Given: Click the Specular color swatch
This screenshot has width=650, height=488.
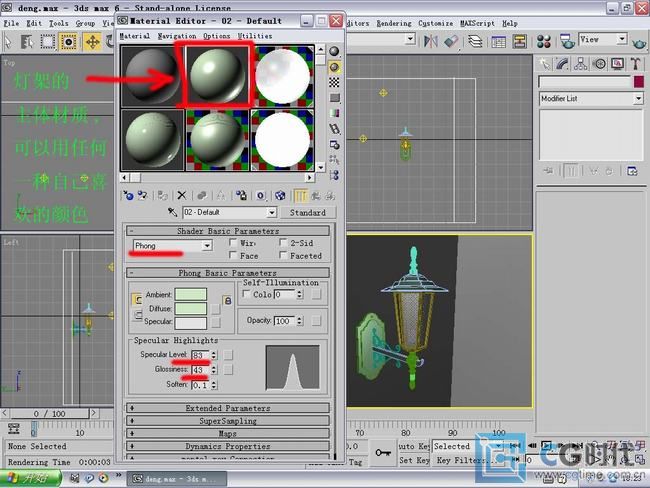Looking at the screenshot, I should pyautogui.click(x=191, y=323).
